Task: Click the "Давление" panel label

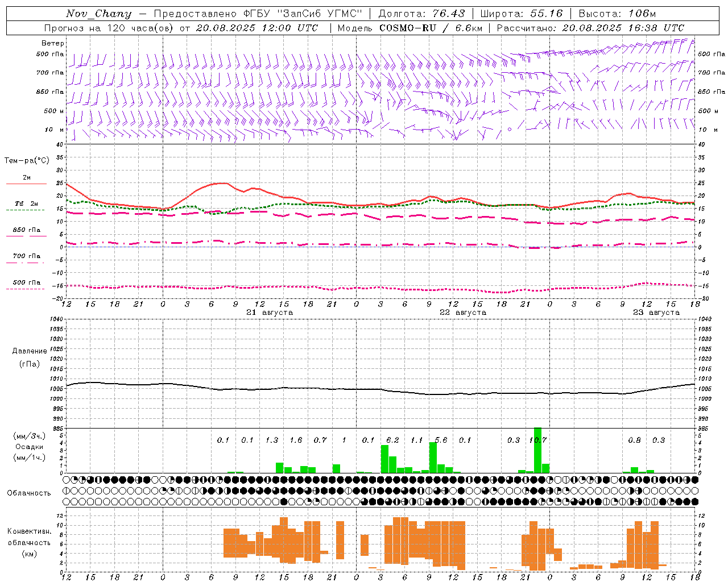Action: point(30,351)
